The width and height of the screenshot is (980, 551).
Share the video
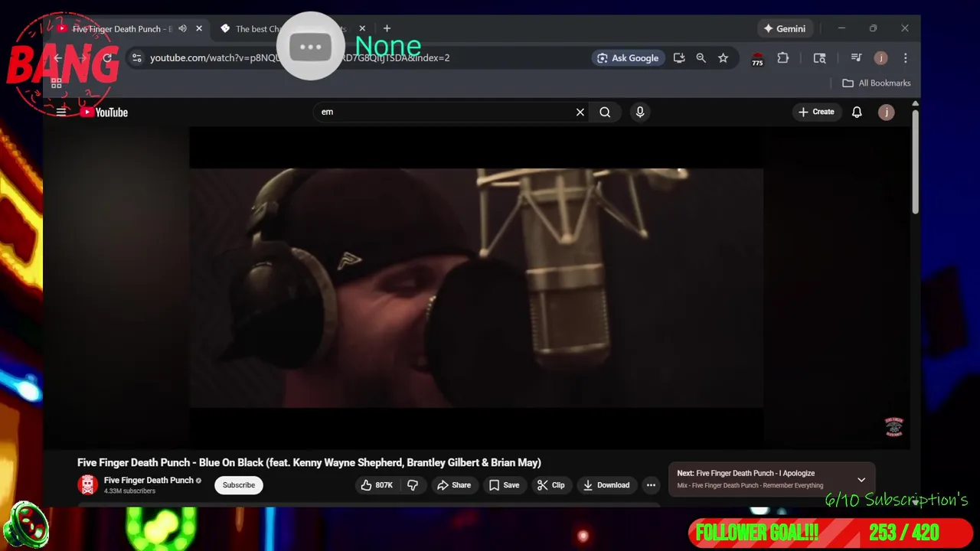453,485
